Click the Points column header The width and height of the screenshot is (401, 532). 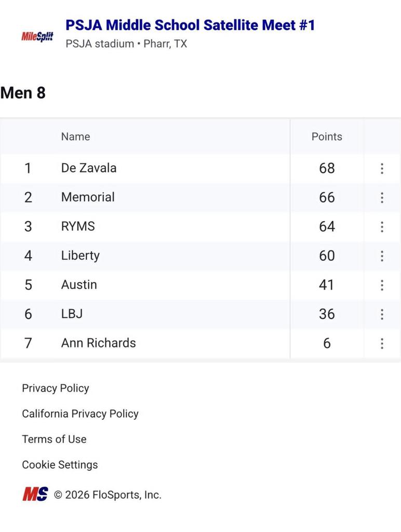coord(327,137)
